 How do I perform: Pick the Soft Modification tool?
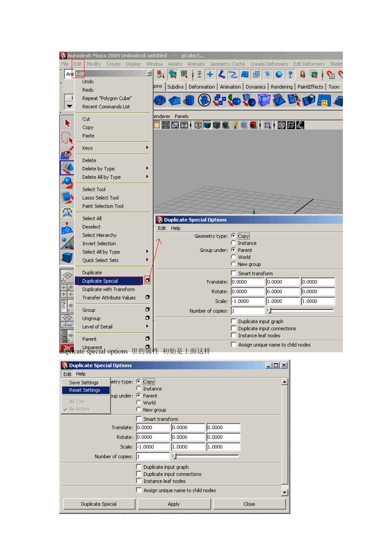(67, 227)
